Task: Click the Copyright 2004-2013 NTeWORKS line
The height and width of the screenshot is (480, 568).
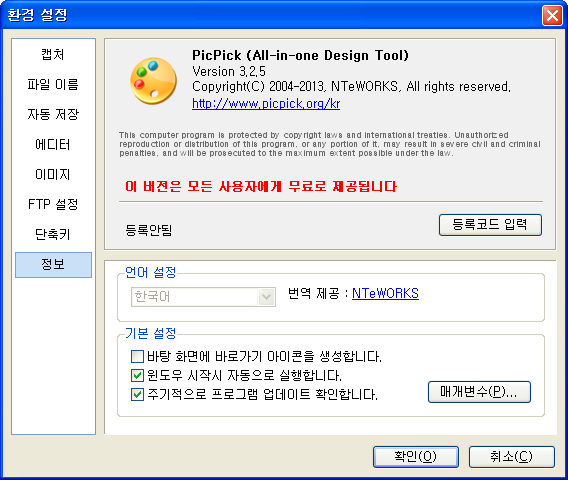Action: [351, 87]
